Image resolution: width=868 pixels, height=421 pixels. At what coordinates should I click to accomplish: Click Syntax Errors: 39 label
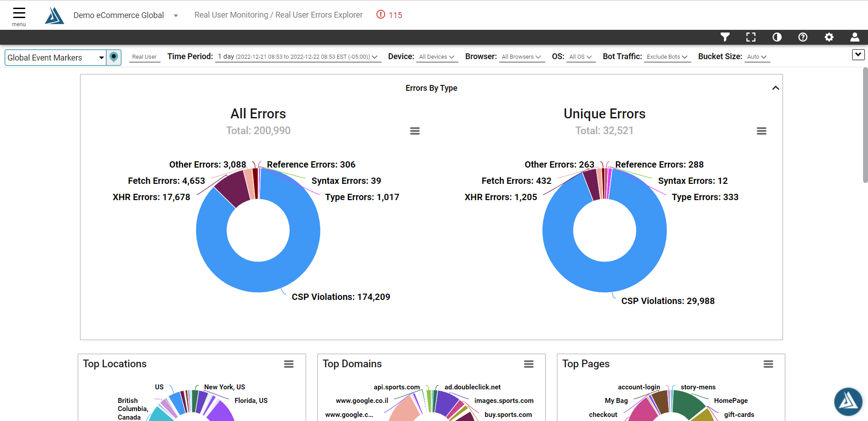coord(346,181)
